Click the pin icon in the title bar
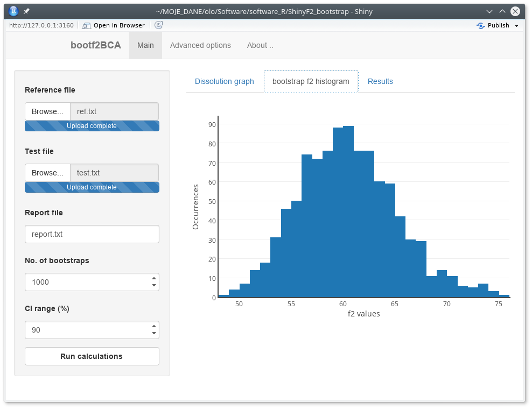The height and width of the screenshot is (409, 532). [26, 11]
